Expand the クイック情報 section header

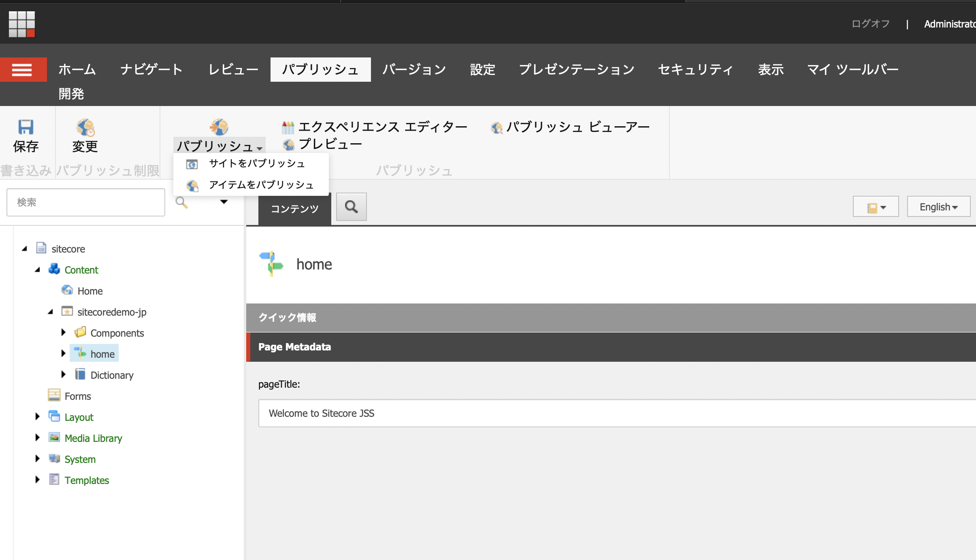click(611, 318)
